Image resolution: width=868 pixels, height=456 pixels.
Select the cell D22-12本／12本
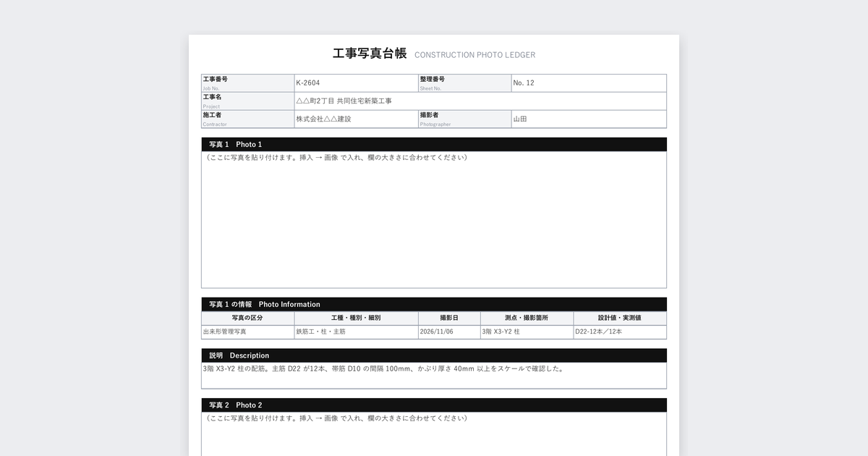[620, 332]
